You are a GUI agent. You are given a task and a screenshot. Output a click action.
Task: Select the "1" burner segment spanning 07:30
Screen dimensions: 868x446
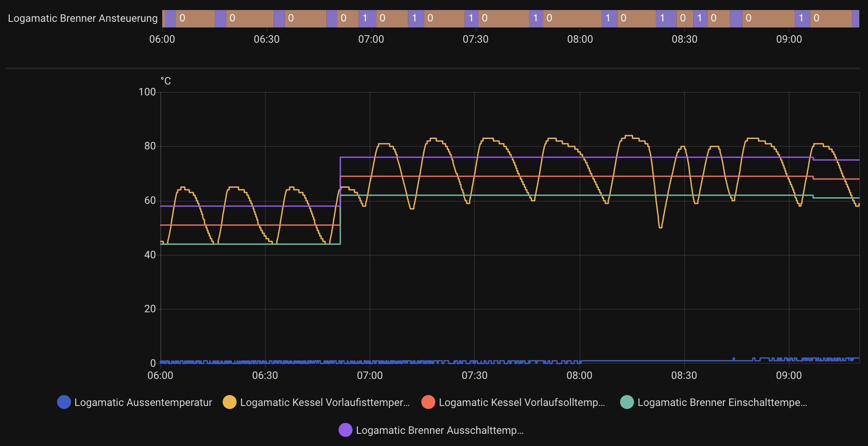click(471, 18)
